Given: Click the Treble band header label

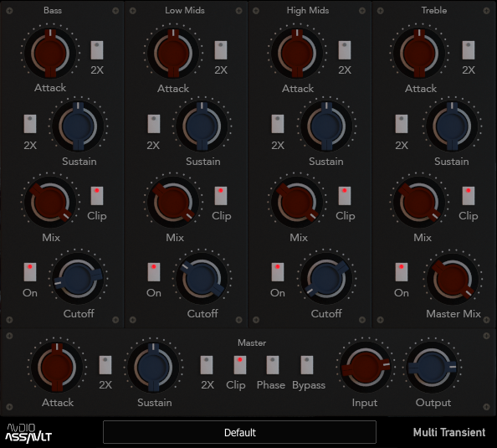Looking at the screenshot, I should coord(434,11).
